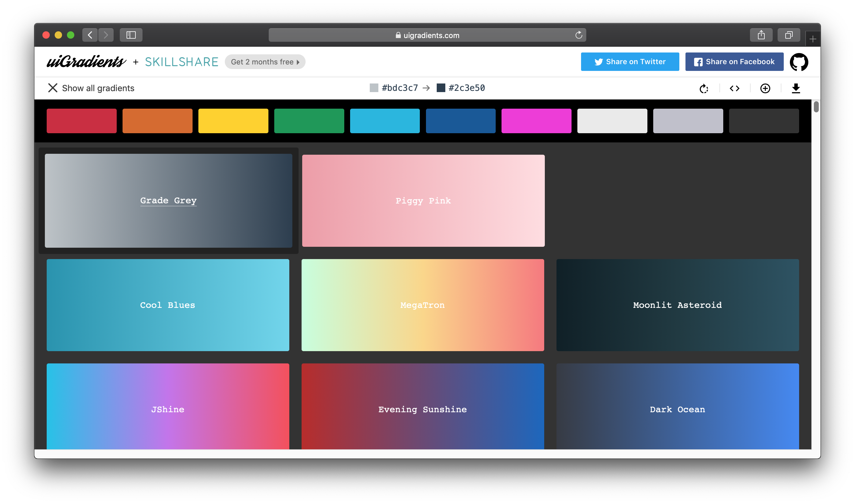Open the GitHub octocat icon
This screenshot has height=504, width=855.
(798, 62)
